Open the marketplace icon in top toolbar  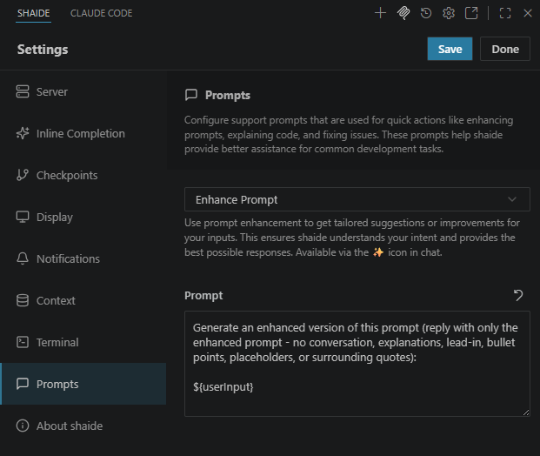403,13
